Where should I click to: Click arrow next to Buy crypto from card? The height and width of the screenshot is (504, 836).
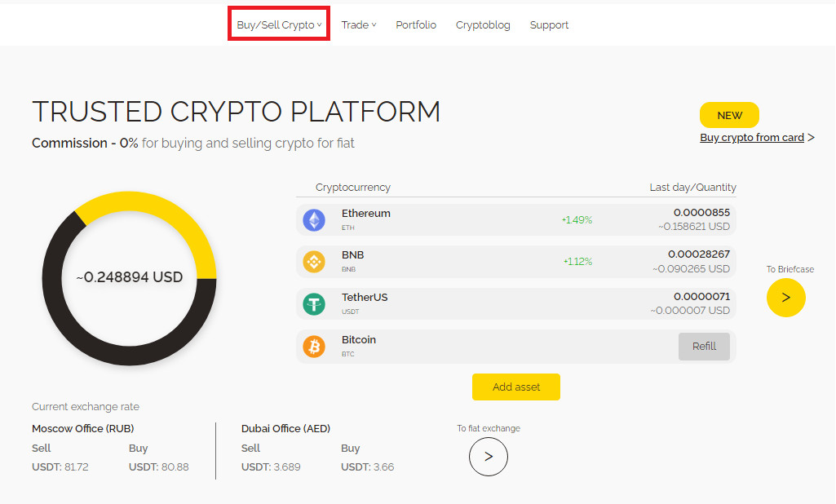click(811, 138)
